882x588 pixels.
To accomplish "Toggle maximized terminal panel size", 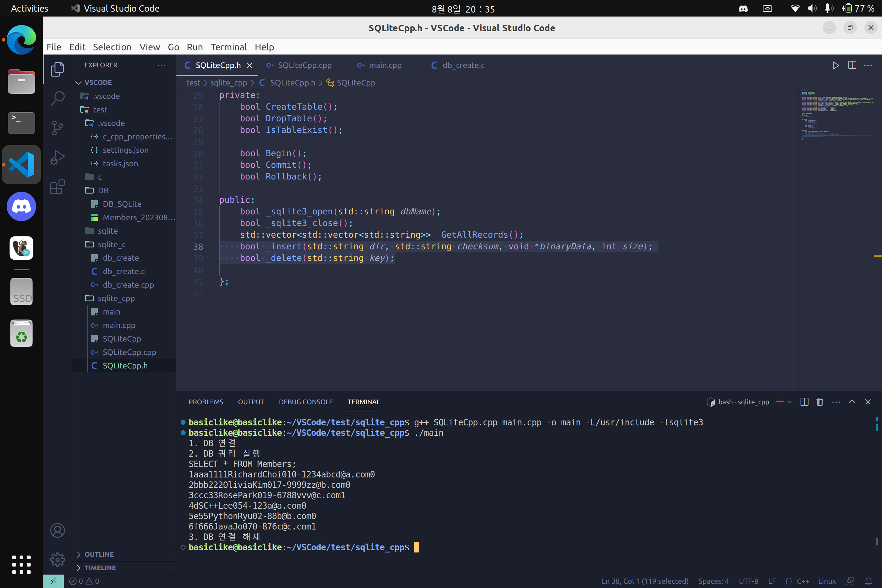I will (852, 402).
